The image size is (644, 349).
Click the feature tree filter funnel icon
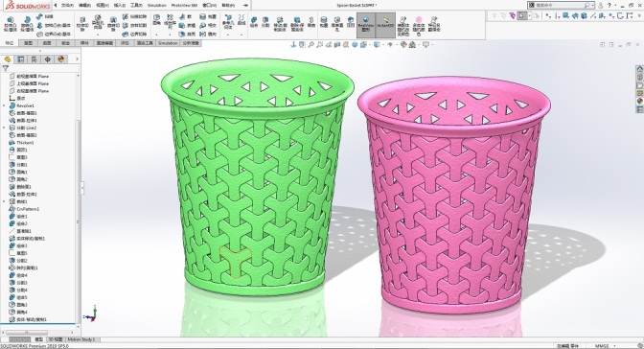(6, 68)
